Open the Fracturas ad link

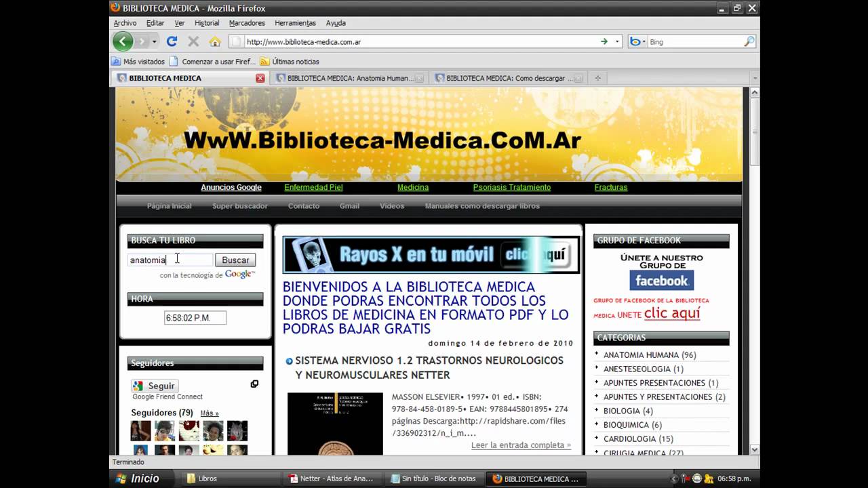click(x=611, y=188)
